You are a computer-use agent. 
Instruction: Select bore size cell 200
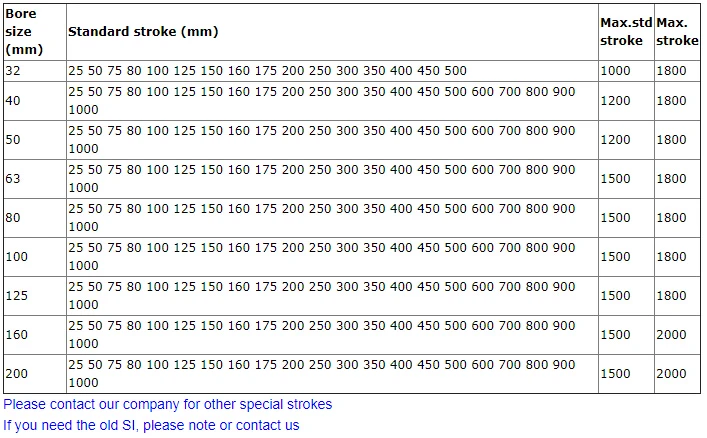[x=35, y=374]
